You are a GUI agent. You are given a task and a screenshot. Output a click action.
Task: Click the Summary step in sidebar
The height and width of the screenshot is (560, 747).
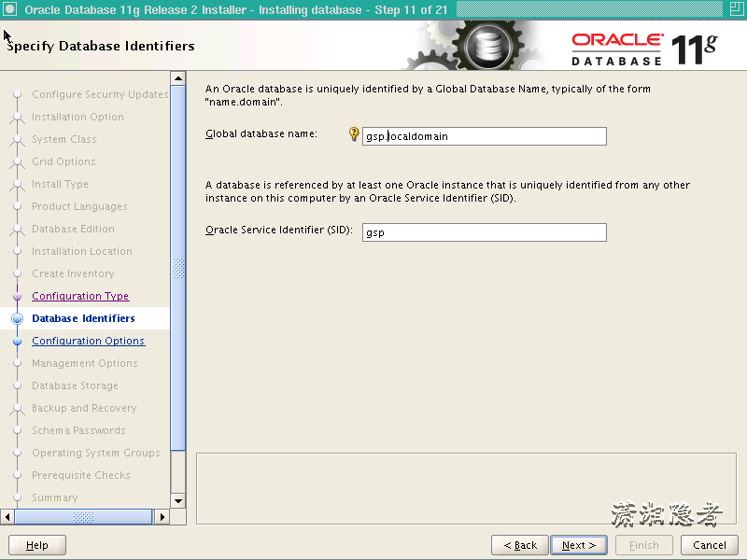pyautogui.click(x=56, y=497)
